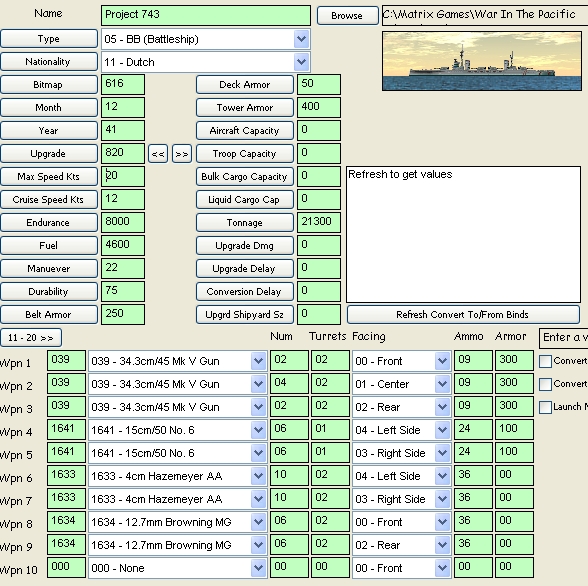Open the Wpn 9 Rear facing dropdown
Screen dimensions: 588x586
coord(442,545)
